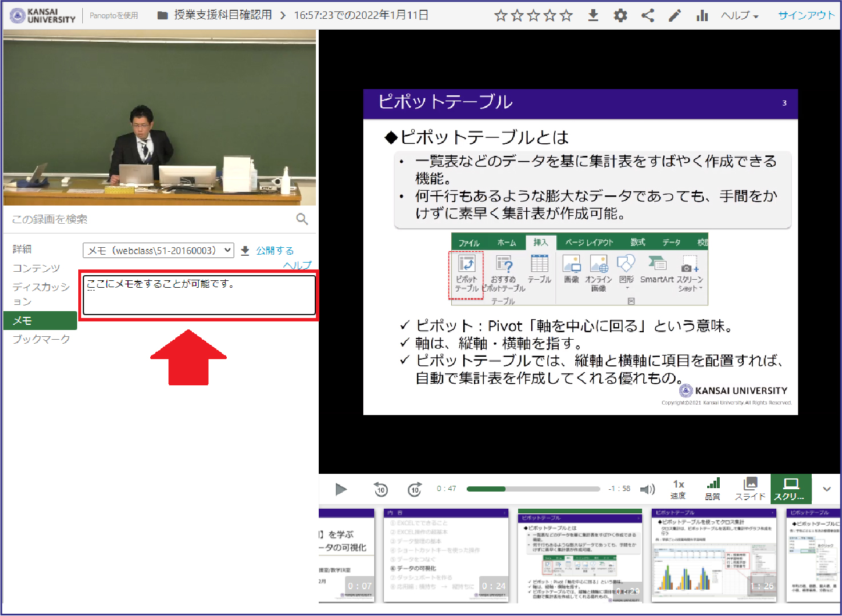Skip forward 10 seconds
The width and height of the screenshot is (842, 616).
point(415,489)
